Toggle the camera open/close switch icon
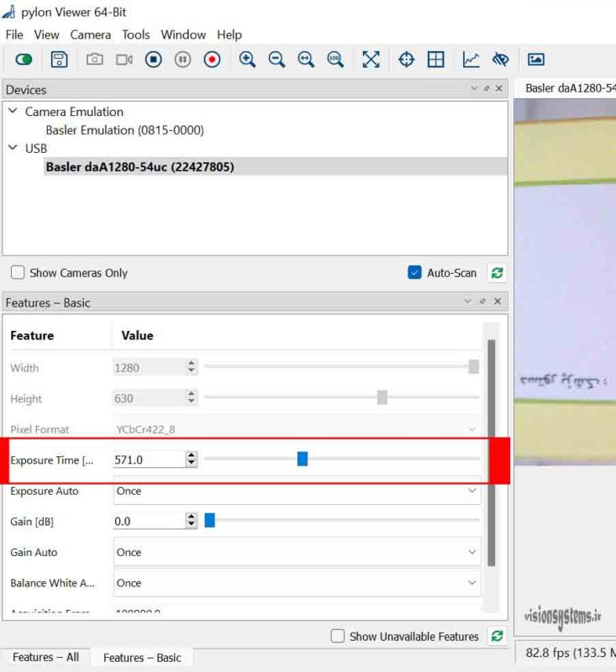Screen dimensions: 616x672 coord(24,59)
